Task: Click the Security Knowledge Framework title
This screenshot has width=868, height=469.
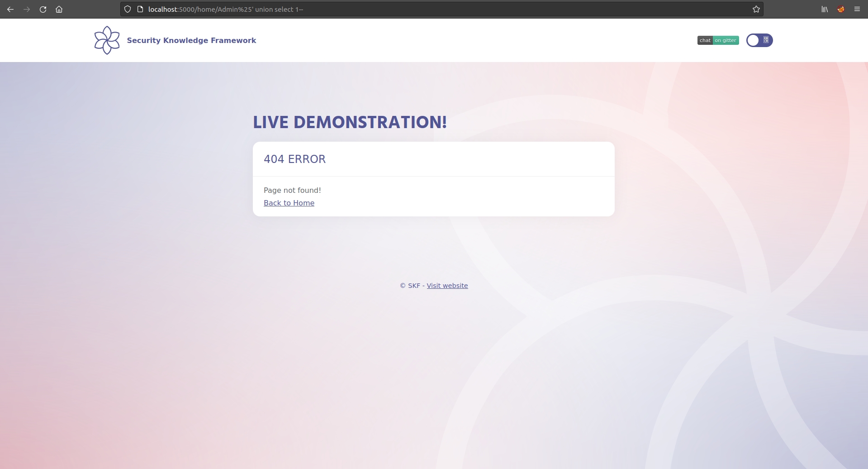Action: (x=191, y=40)
